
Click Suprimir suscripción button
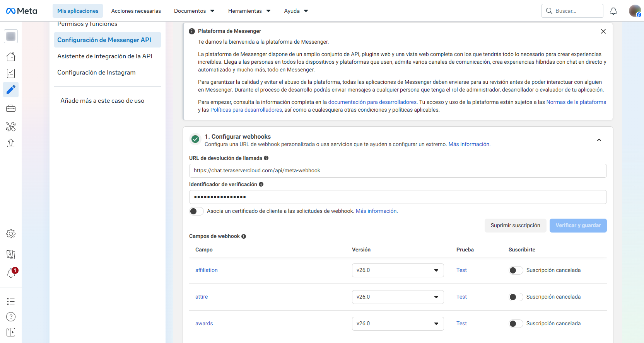pos(515,226)
